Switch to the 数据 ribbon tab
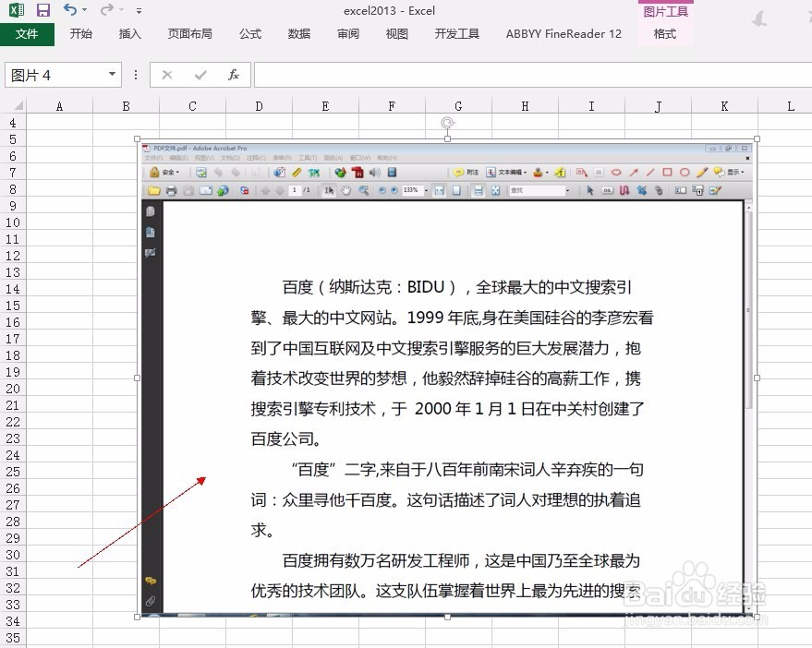812x648 pixels. click(298, 34)
